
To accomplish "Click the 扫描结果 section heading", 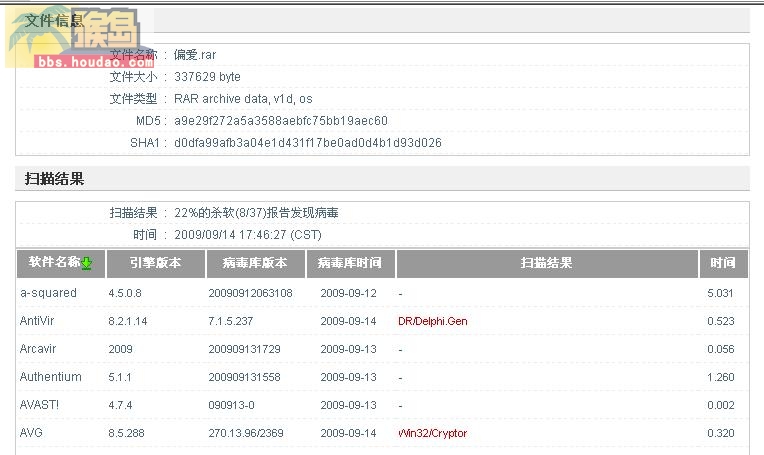I will [54, 179].
